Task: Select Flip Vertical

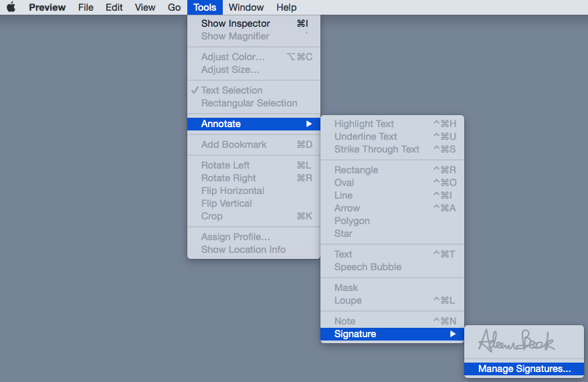Action: (254, 203)
